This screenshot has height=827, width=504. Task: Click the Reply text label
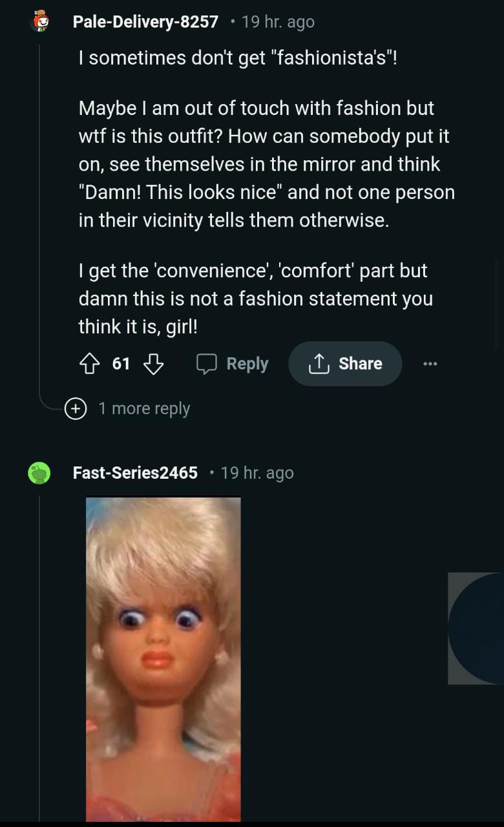click(x=247, y=364)
